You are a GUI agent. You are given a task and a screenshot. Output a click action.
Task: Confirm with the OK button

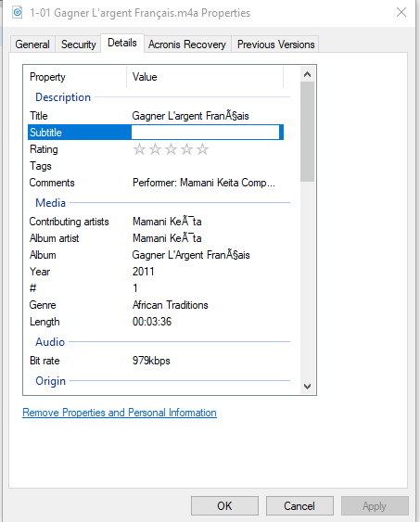coord(224,506)
